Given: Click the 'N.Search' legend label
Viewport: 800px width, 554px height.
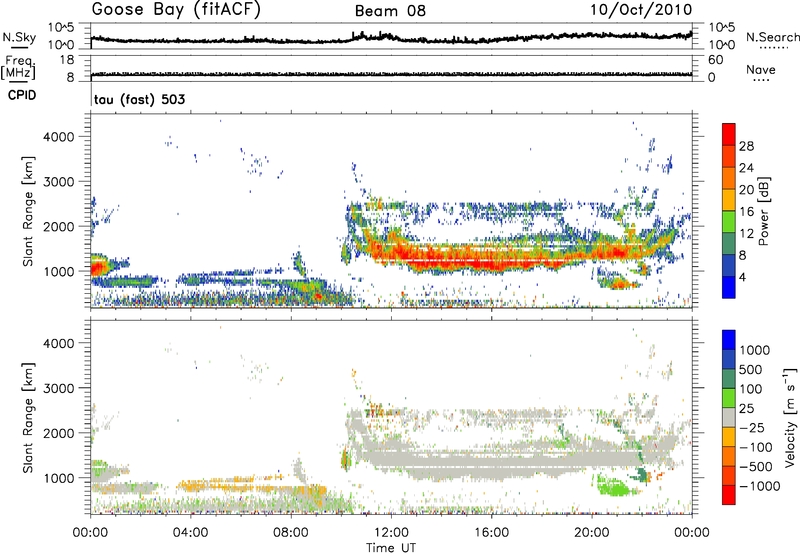Looking at the screenshot, I should 772,37.
